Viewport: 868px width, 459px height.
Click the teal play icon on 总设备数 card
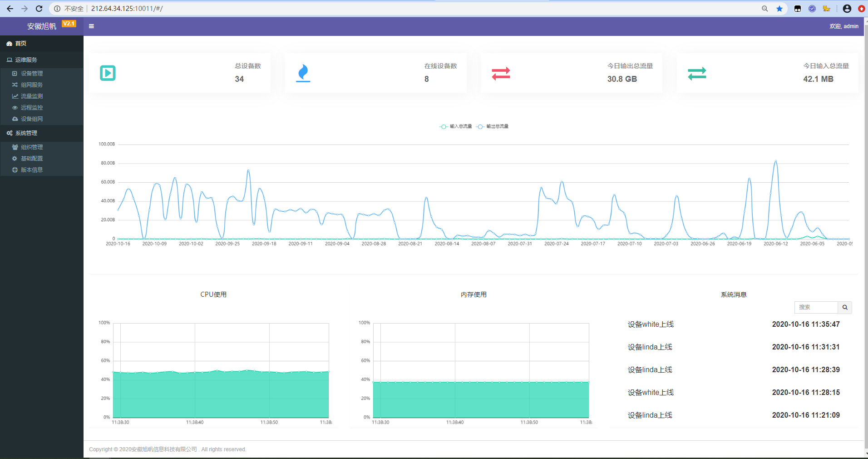point(108,73)
